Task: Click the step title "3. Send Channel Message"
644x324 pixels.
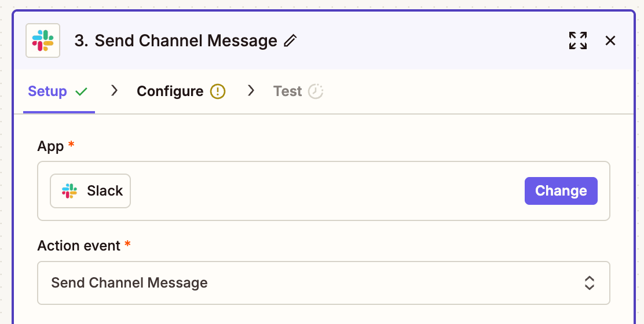Action: tap(175, 41)
